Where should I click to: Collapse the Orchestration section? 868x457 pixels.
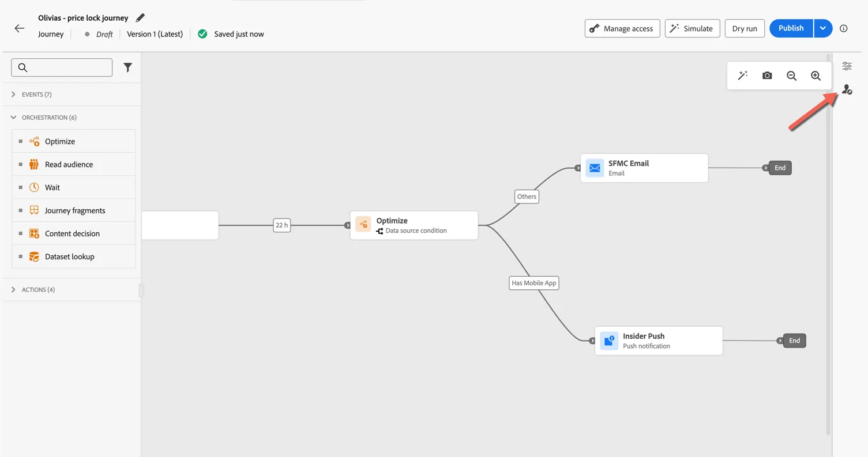tap(13, 118)
